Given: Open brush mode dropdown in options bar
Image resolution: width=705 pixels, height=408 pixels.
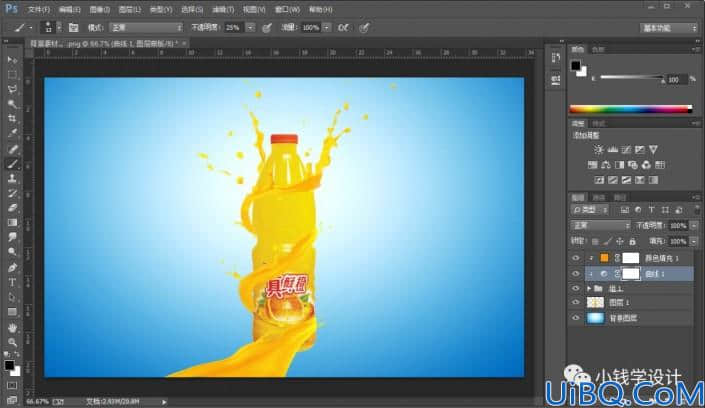Looking at the screenshot, I should pos(146,27).
